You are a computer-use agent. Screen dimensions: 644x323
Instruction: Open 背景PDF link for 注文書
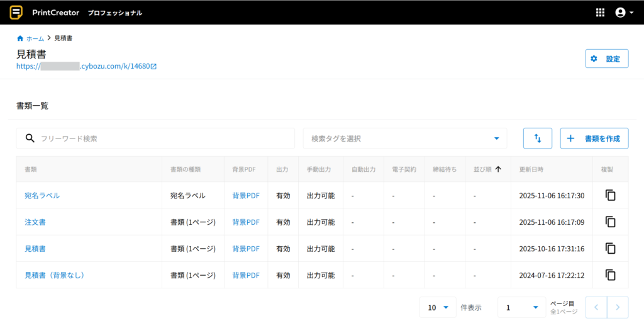click(x=246, y=222)
